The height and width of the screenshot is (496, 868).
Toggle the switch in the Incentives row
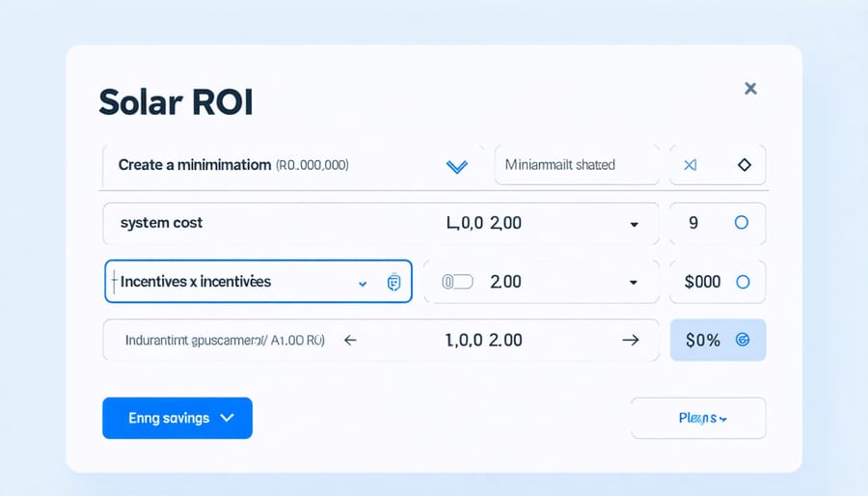pos(457,282)
